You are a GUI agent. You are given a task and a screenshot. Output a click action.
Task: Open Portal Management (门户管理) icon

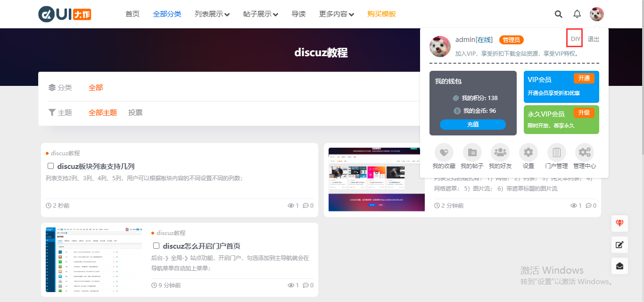pyautogui.click(x=556, y=152)
